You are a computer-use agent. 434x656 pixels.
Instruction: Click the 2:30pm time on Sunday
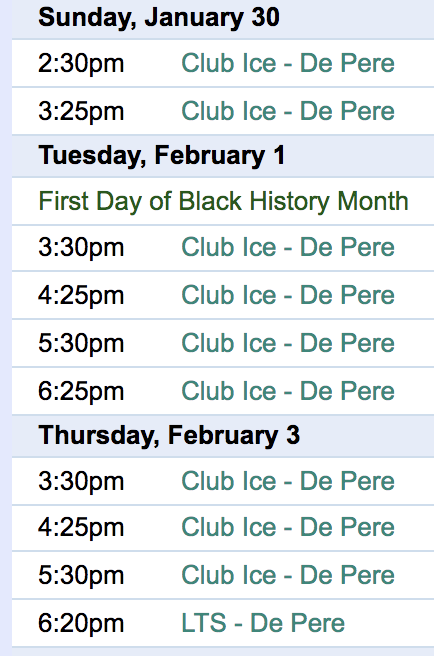coord(81,64)
